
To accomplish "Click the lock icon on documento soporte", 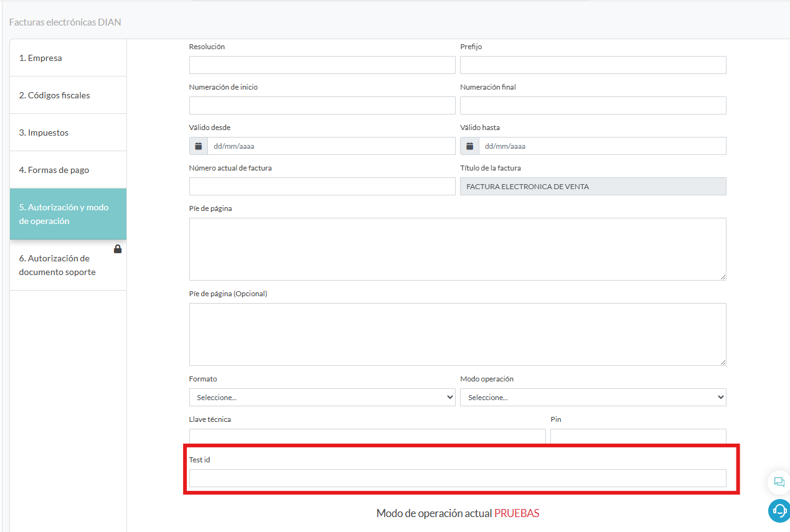I will (x=118, y=249).
